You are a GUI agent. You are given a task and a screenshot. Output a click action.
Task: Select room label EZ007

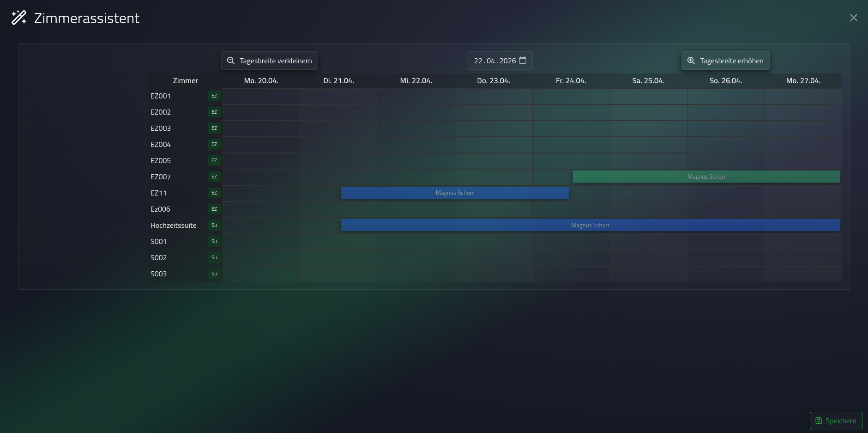pyautogui.click(x=161, y=177)
